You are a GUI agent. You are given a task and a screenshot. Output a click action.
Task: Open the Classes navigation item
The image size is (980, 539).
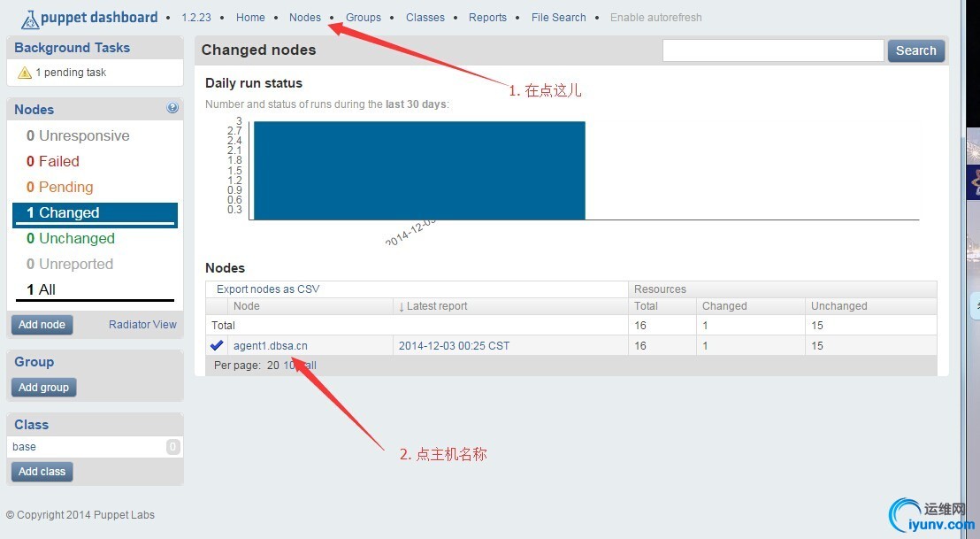point(425,18)
